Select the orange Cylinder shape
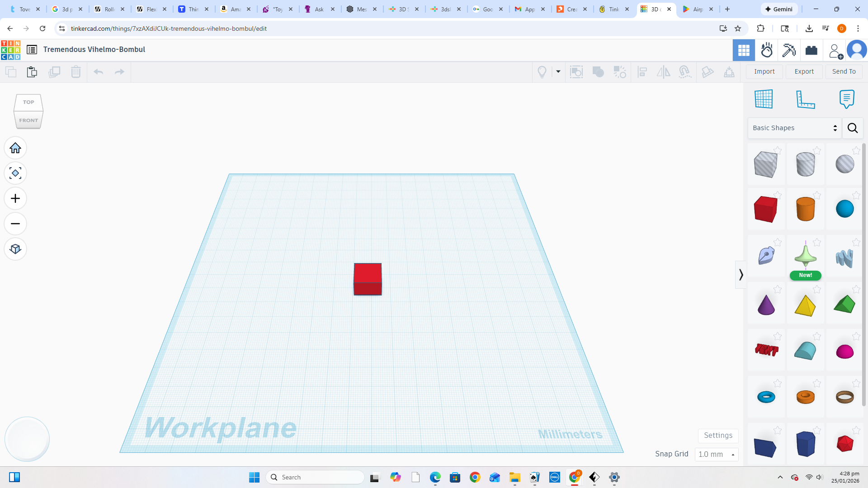Screen dimensions: 868x488 805,209
